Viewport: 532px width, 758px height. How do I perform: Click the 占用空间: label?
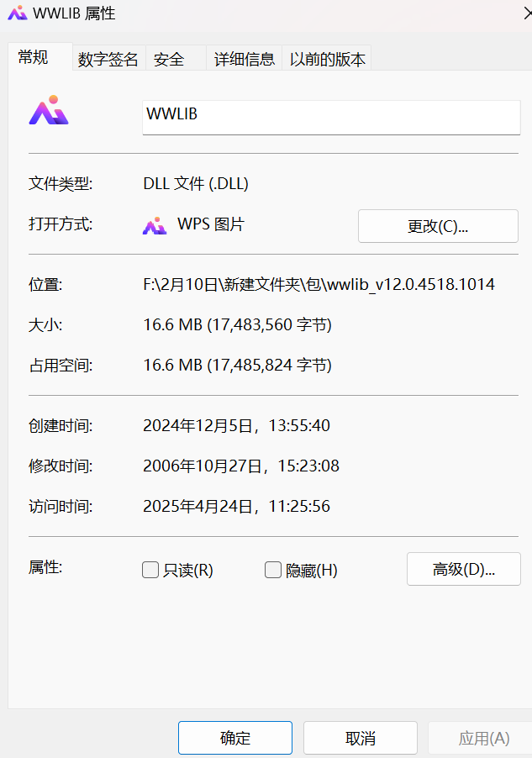(x=61, y=366)
